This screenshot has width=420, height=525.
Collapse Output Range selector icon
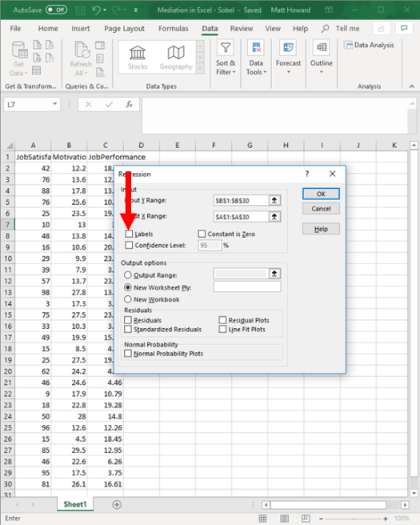pyautogui.click(x=274, y=274)
